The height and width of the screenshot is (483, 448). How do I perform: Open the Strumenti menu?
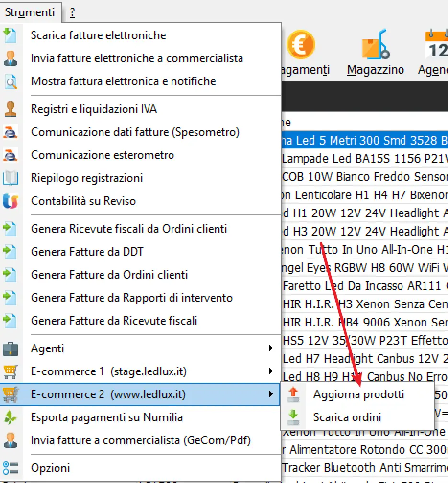click(x=30, y=12)
